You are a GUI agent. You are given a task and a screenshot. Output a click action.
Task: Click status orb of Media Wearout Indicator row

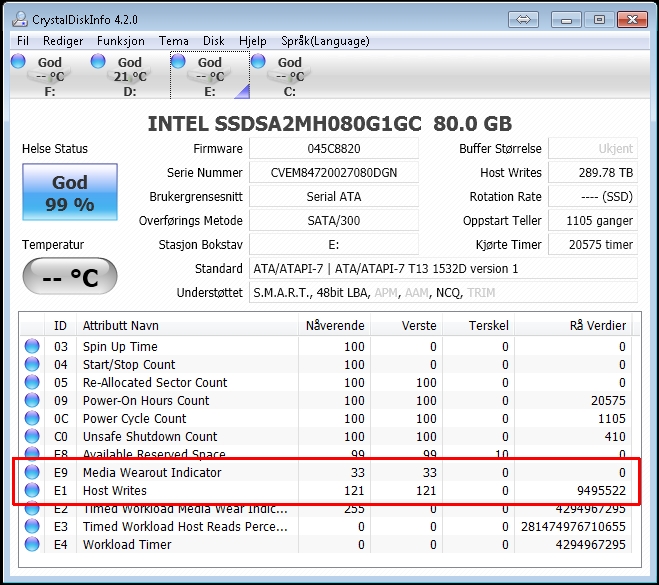tap(32, 472)
